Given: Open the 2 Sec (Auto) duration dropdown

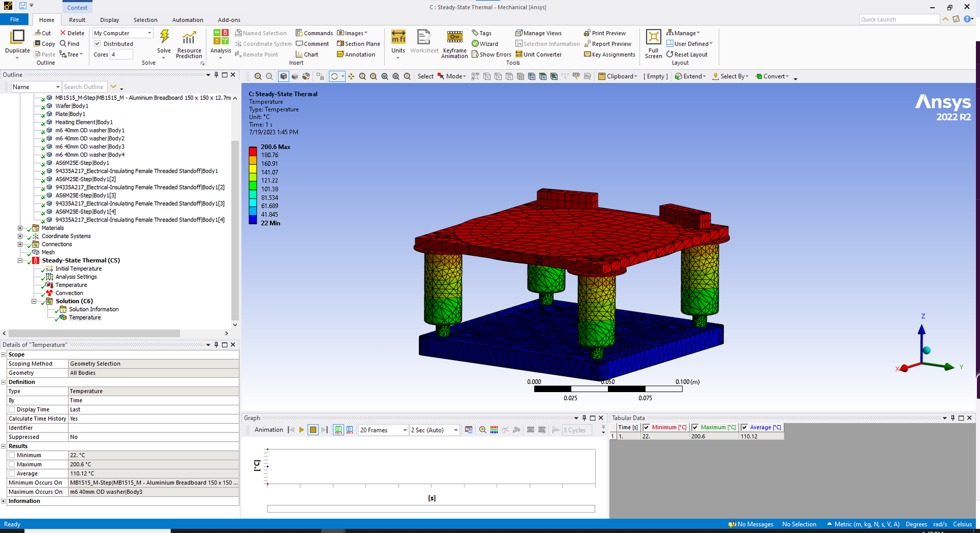Looking at the screenshot, I should click(434, 430).
